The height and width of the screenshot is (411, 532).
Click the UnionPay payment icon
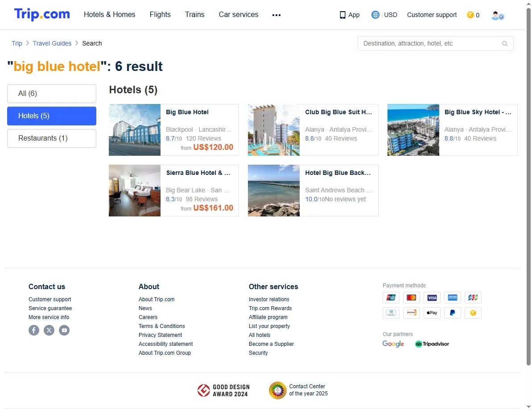coord(391,298)
